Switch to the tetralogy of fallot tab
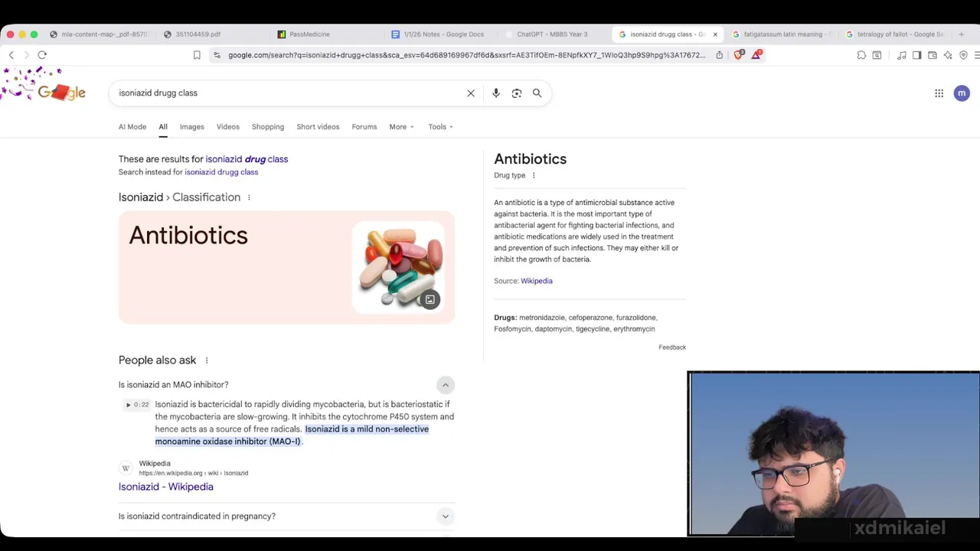 tap(900, 34)
